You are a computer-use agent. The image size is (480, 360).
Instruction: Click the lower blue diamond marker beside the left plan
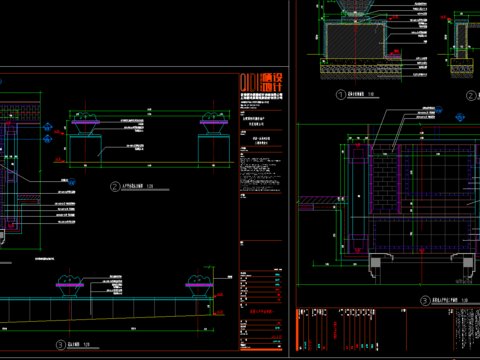47,139
